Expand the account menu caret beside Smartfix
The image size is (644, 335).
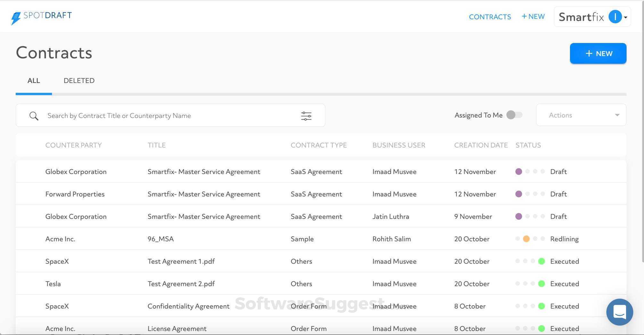pos(626,18)
